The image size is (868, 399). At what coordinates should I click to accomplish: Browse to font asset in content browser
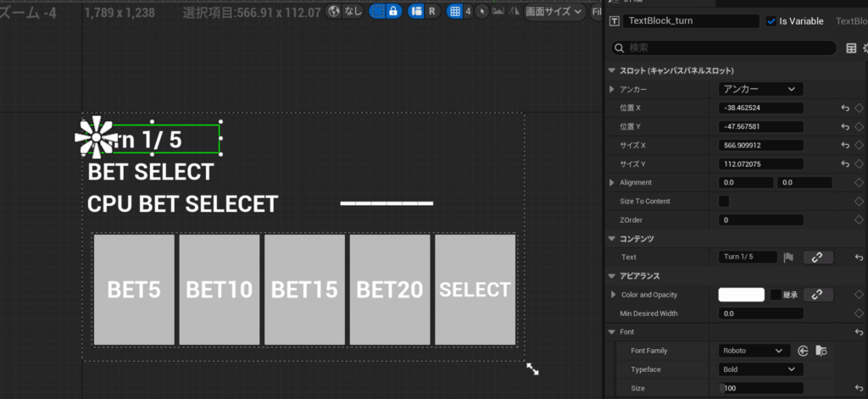pos(821,351)
